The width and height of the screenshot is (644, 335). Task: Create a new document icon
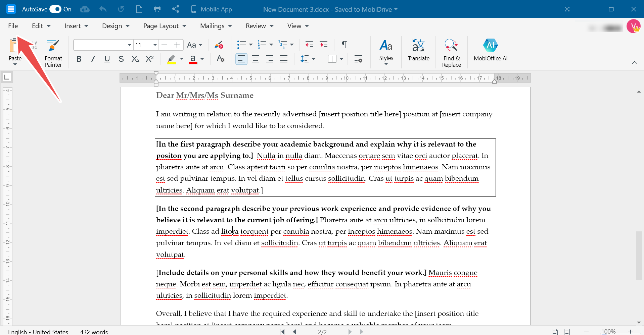click(139, 9)
